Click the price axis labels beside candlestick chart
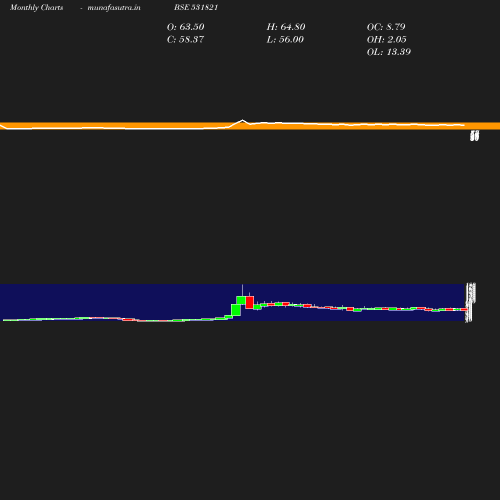The height and width of the screenshot is (500, 500). pos(470,302)
